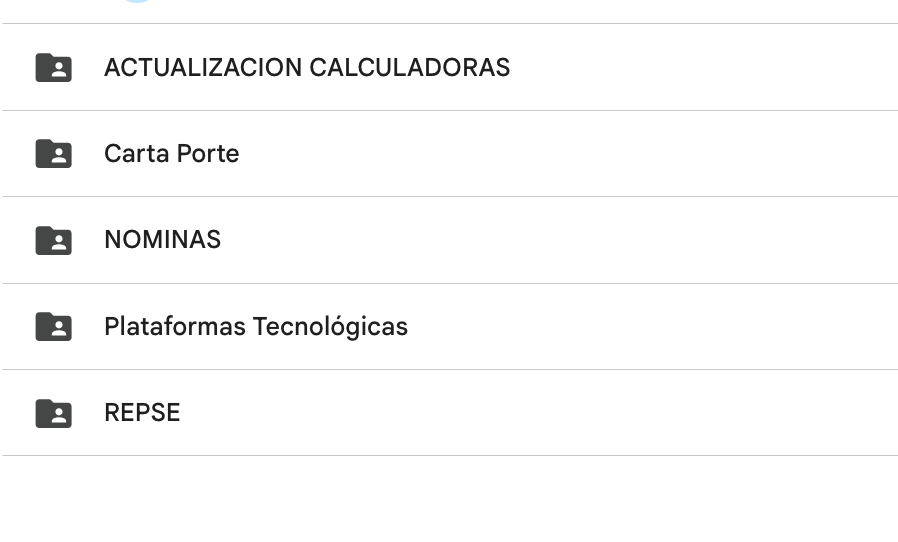Open the ACTUALIZACION CALCULADORAS folder name

tap(307, 67)
